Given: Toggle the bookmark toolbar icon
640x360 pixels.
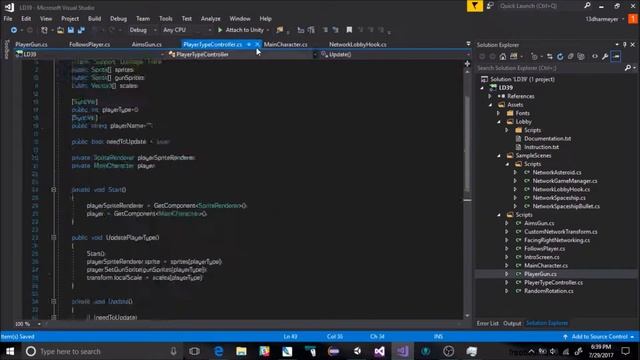Looking at the screenshot, I should (x=349, y=30).
